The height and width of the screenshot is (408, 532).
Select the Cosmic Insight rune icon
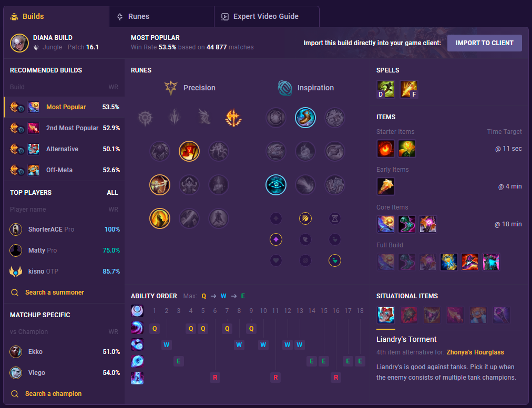275,185
